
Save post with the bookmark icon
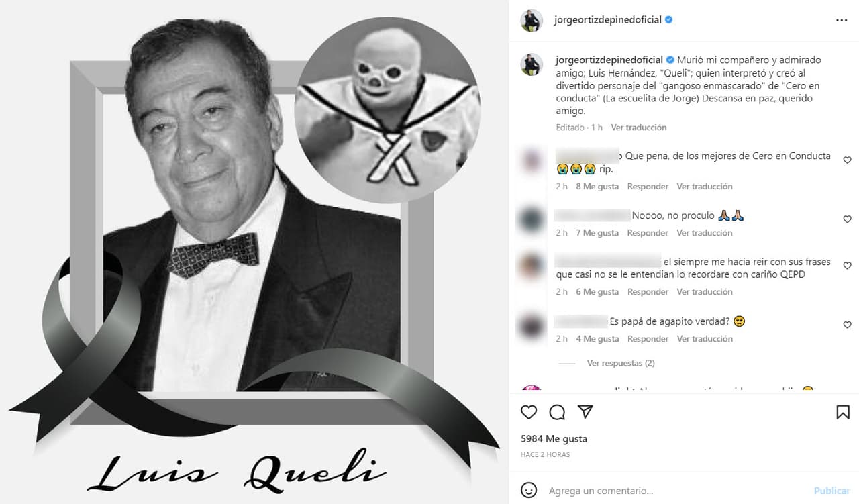coord(843,412)
